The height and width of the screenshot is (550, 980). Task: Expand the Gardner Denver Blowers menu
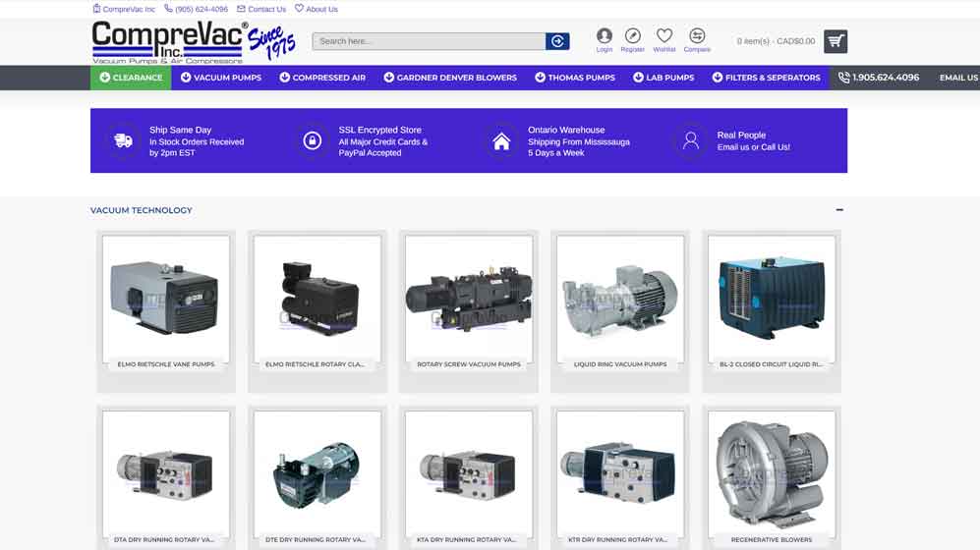449,78
